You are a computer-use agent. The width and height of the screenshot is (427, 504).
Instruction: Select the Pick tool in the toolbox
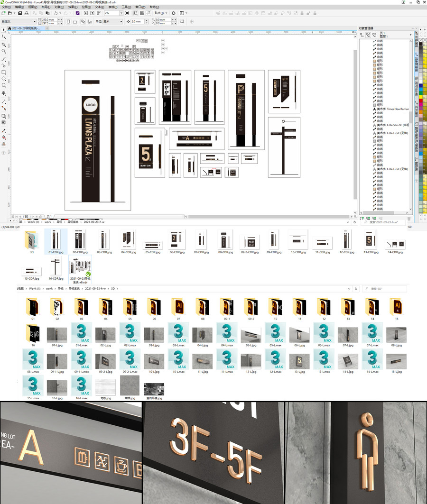(3, 30)
